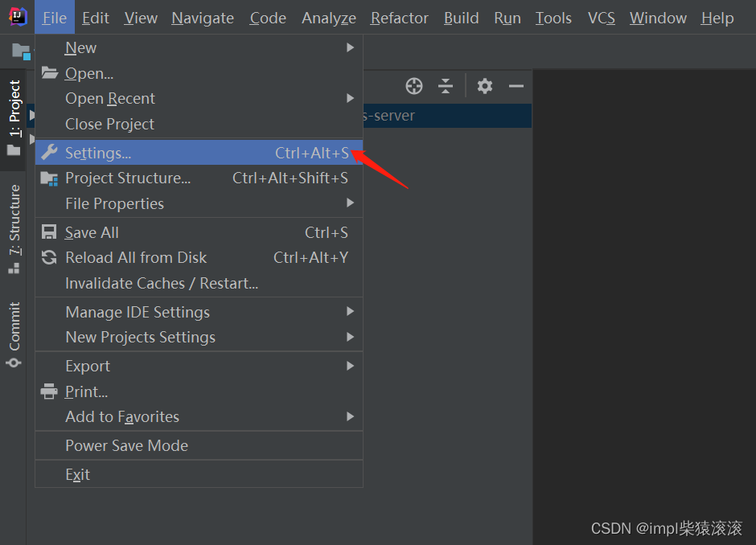
Task: Open the 7: Structure side tab
Action: point(14,229)
